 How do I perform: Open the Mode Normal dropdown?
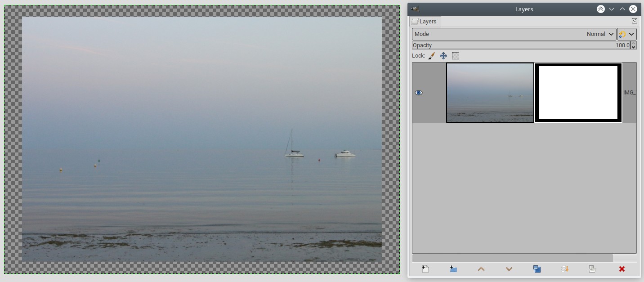514,34
